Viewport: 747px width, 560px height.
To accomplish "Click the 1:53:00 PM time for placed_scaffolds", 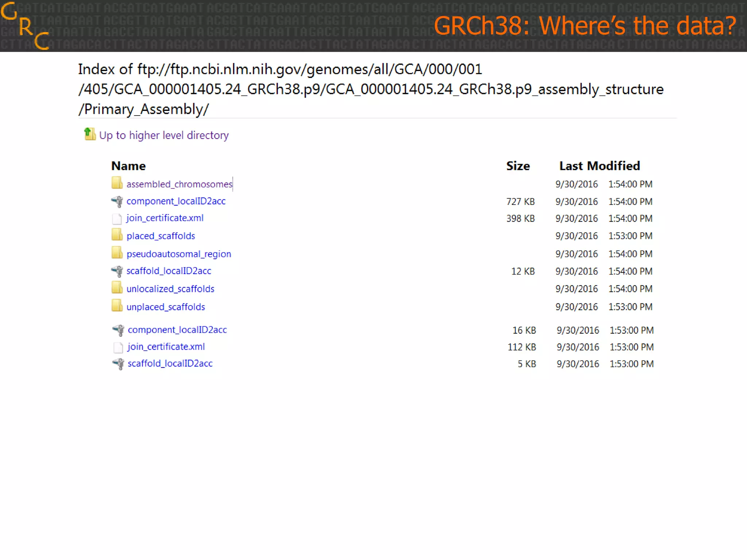I will tap(630, 236).
